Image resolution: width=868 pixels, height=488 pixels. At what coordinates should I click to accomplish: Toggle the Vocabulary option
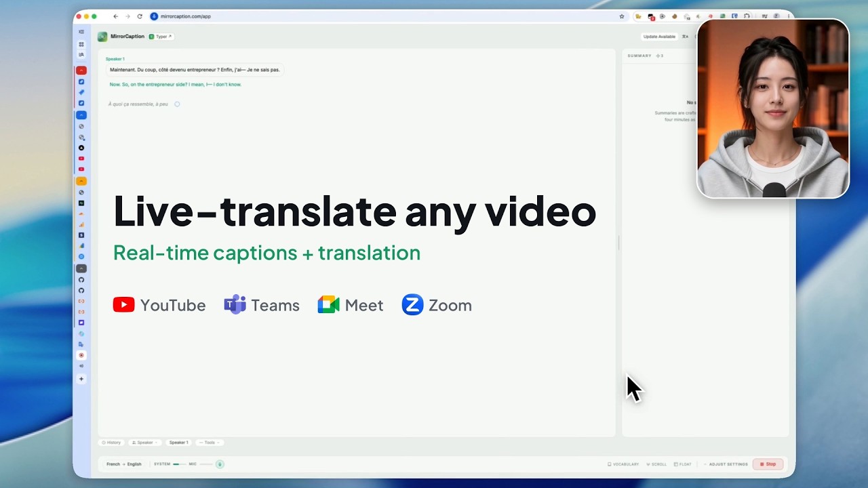623,464
